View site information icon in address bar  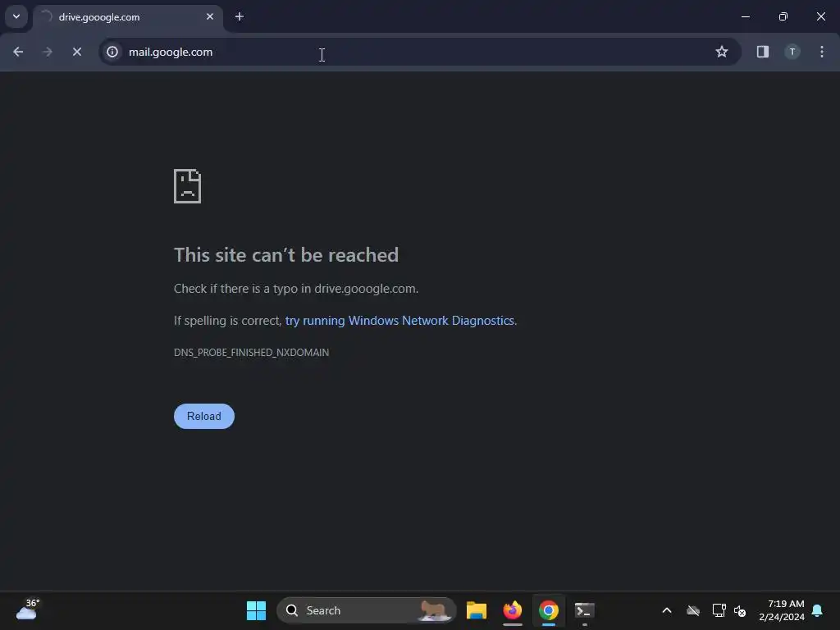(x=112, y=52)
